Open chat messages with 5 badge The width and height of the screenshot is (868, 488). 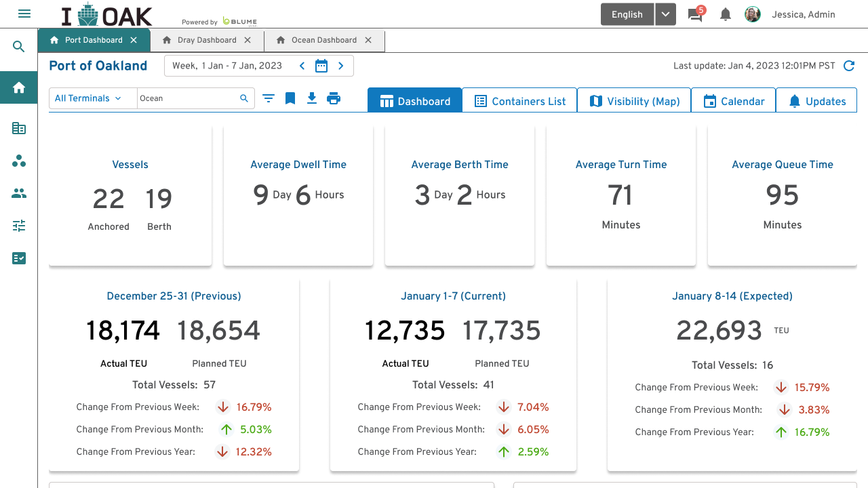coord(696,14)
